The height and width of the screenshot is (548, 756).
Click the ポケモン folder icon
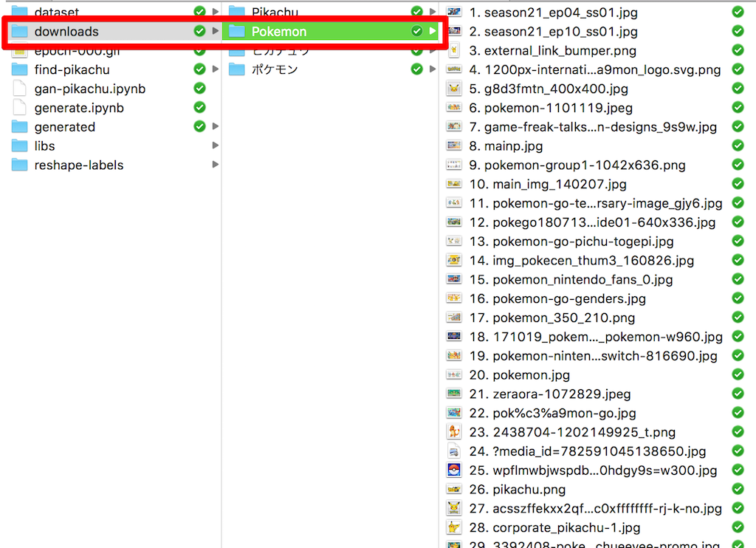click(237, 69)
